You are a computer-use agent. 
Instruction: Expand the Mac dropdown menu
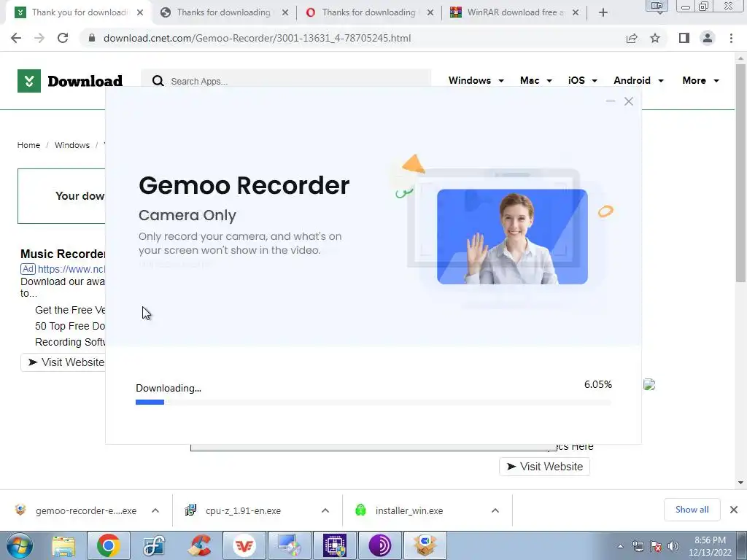coord(536,80)
